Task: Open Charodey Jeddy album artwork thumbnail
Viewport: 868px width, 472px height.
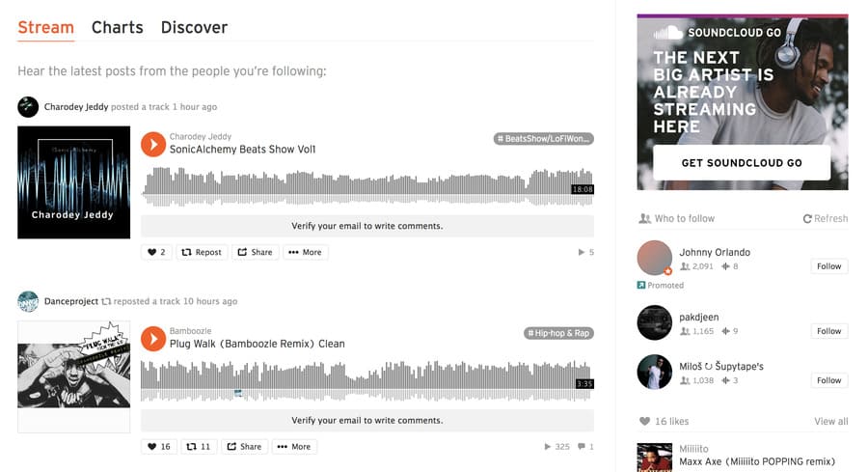Action: [73, 182]
